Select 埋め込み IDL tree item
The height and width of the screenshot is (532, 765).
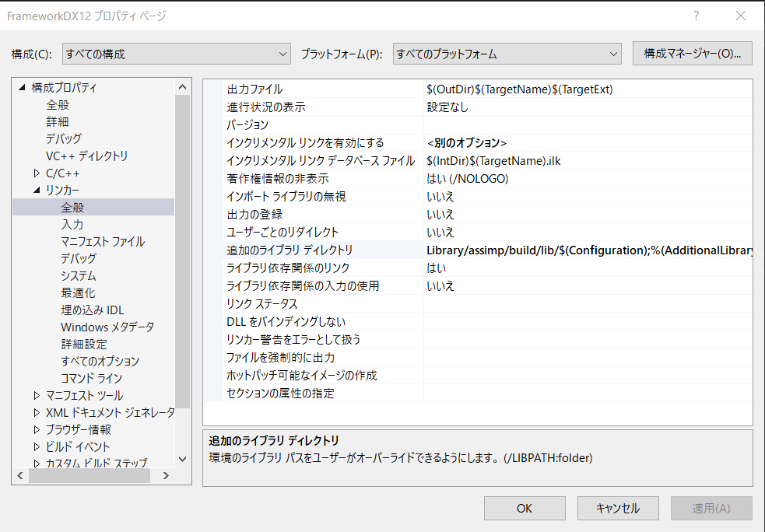tap(92, 310)
